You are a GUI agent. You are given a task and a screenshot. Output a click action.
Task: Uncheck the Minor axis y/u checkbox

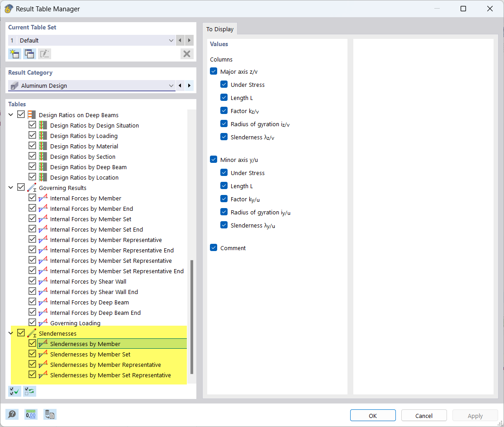(x=214, y=159)
